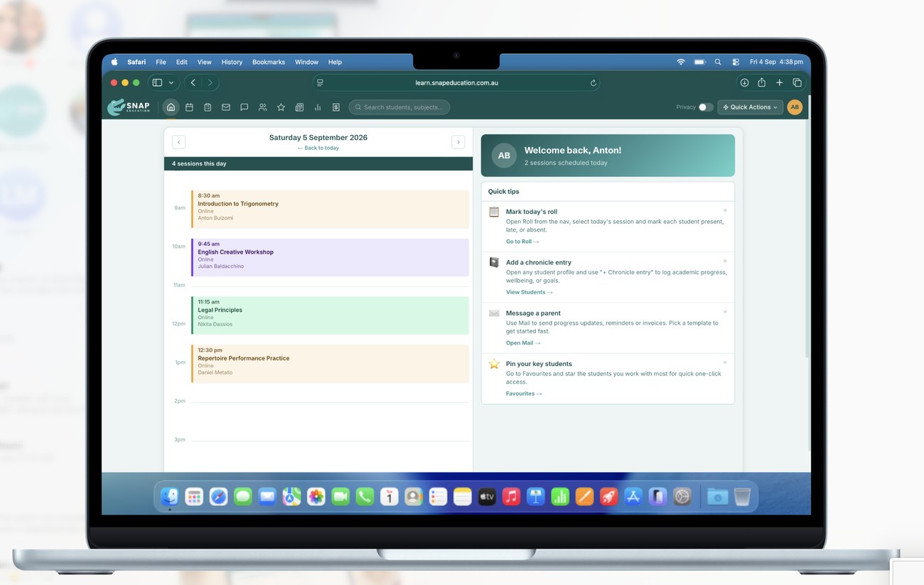Open the Favourites star icon in navbar
924x585 pixels.
[281, 107]
